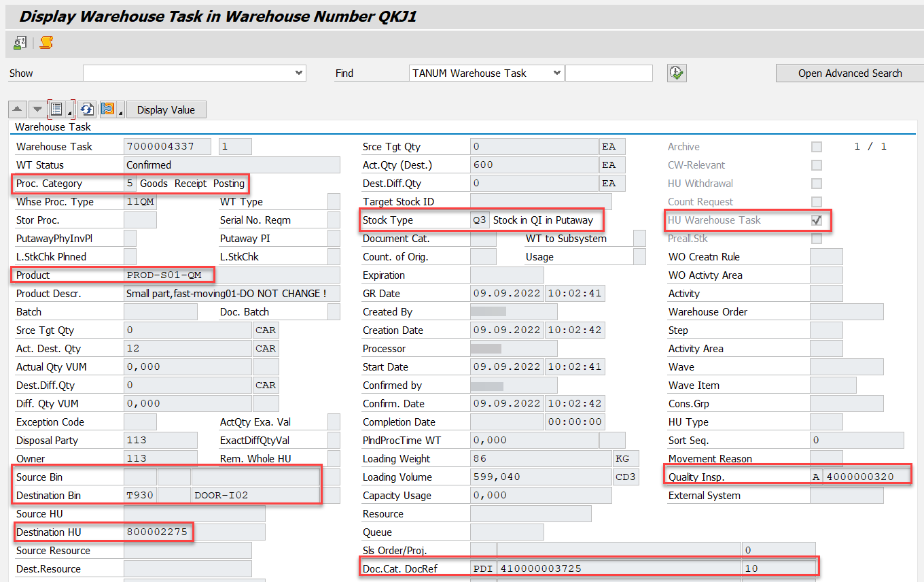Viewport: 924px width, 582px height.
Task: Click the Display Value button
Action: coord(166,109)
